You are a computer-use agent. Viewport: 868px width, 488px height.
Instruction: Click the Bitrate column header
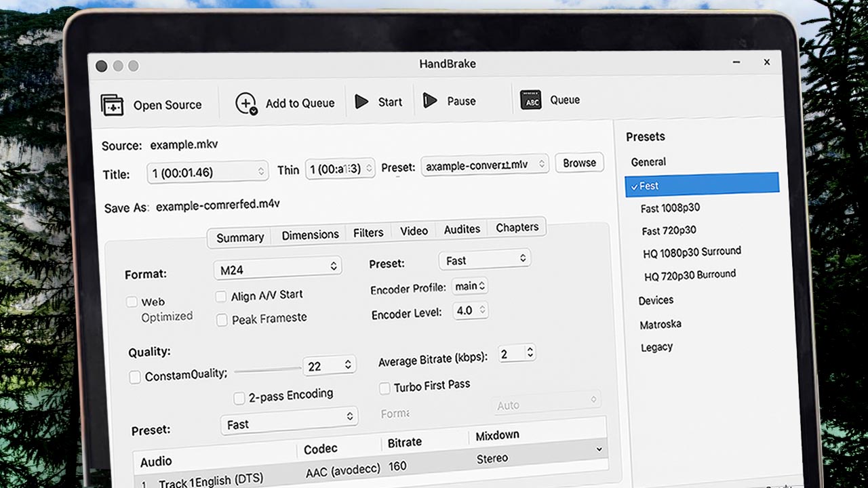tap(405, 442)
